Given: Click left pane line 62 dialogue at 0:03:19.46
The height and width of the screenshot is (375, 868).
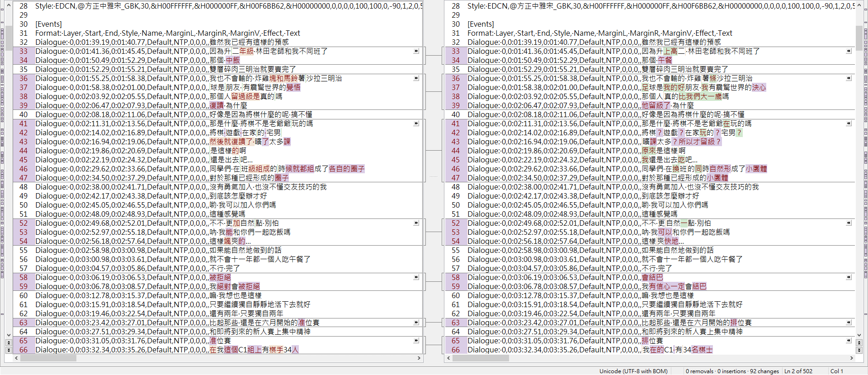Looking at the screenshot, I should click(x=159, y=313).
